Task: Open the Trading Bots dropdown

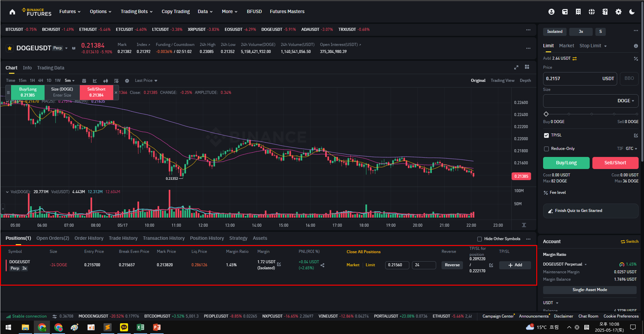Action: 137,12
